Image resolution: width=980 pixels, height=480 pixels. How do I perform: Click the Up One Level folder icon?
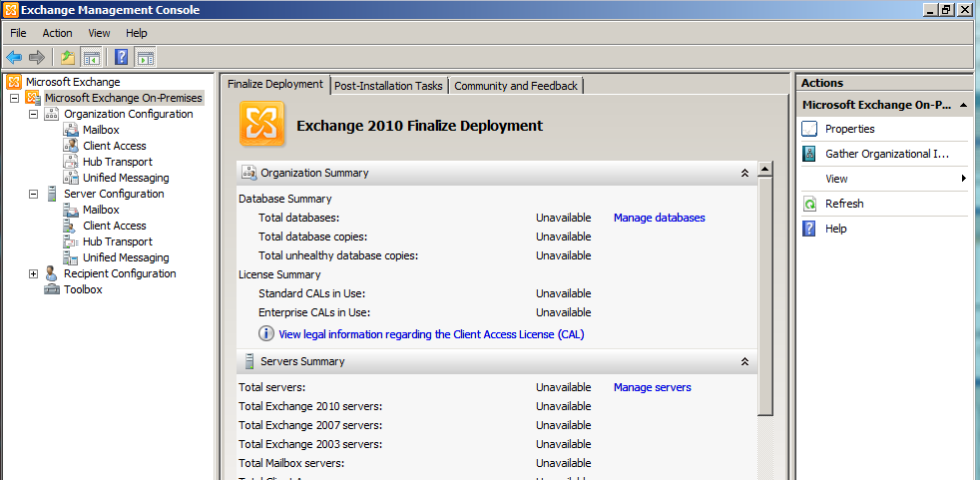coord(68,58)
